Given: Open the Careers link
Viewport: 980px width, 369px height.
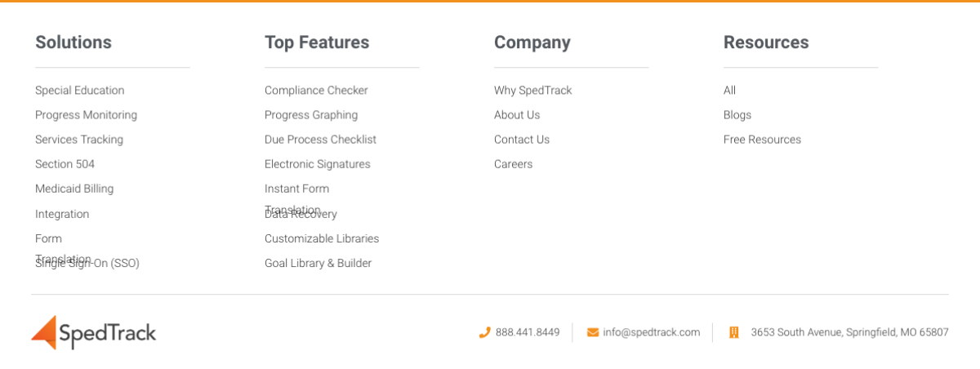Looking at the screenshot, I should (513, 164).
